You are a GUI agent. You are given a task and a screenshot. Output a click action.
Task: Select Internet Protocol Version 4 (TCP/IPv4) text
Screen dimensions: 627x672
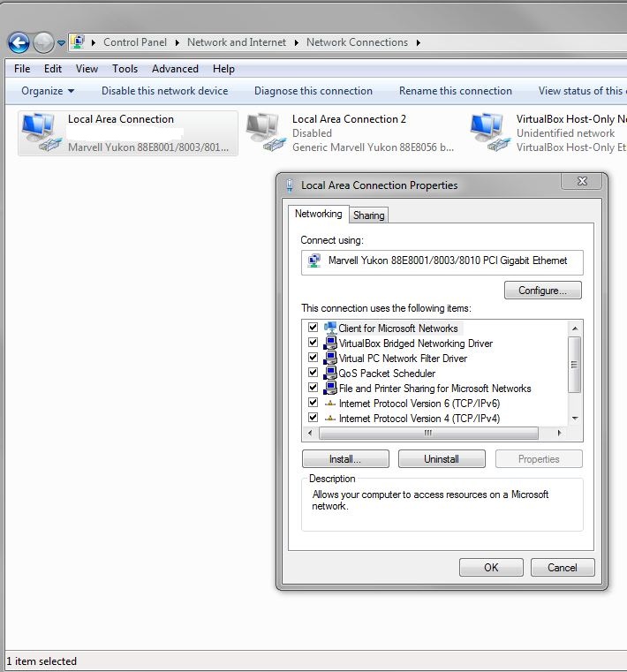(x=419, y=419)
